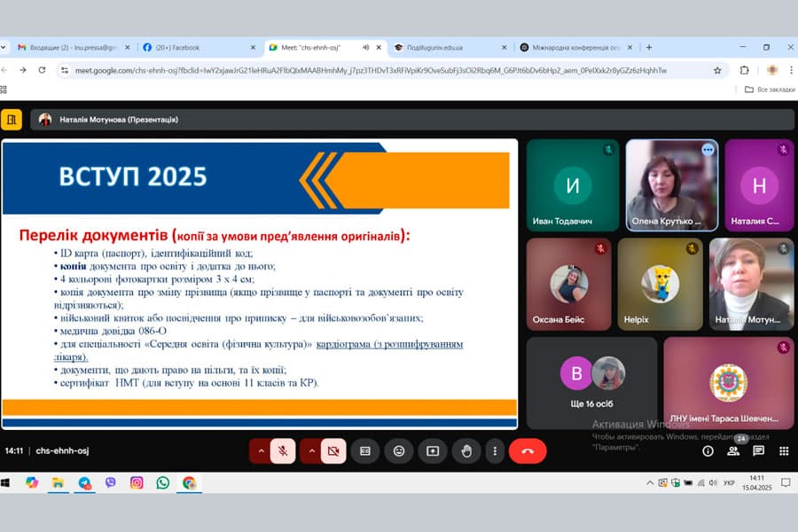Open the activities grid icon
The image size is (798, 532).
[784, 451]
